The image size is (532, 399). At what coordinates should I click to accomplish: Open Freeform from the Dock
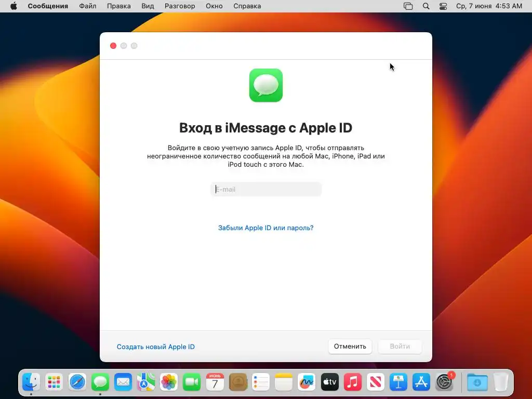click(x=307, y=382)
